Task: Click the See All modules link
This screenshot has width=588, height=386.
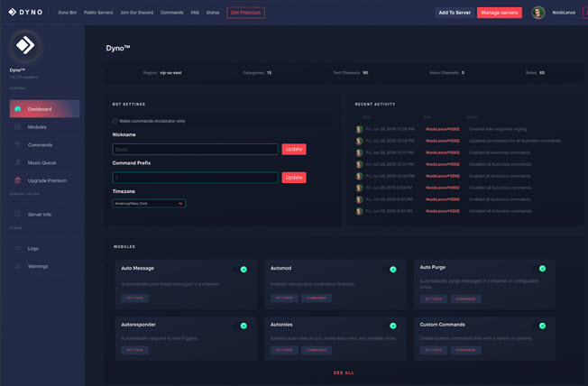Action: point(344,372)
